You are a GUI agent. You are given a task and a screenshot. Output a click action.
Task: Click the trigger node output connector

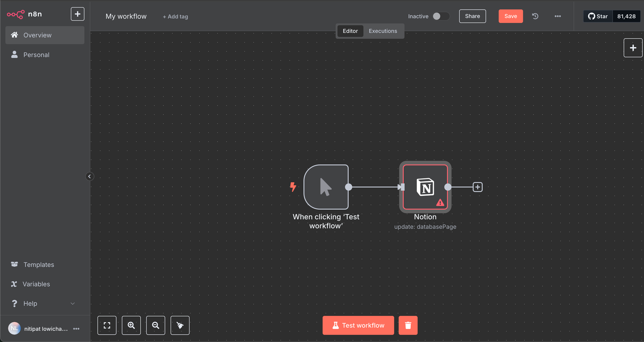[348, 187]
